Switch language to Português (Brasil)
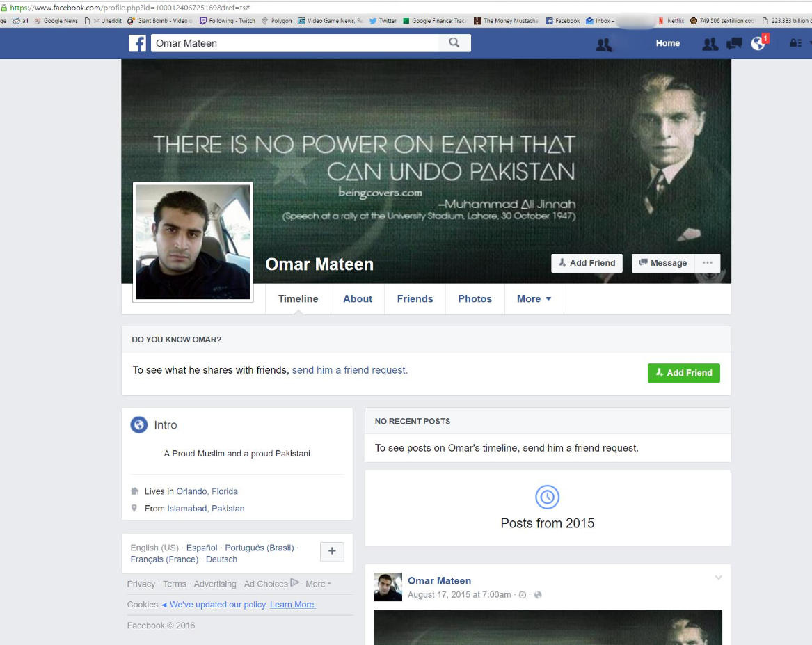Screen dimensions: 812x645 (260, 548)
